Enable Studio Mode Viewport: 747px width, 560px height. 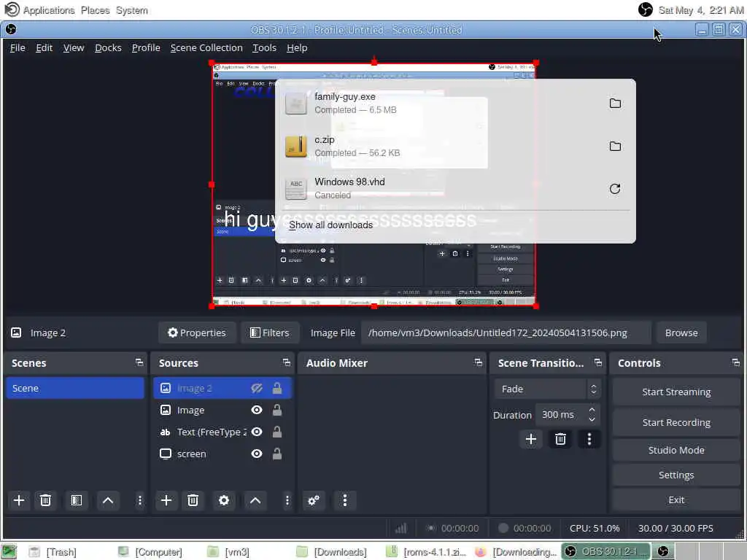(676, 450)
